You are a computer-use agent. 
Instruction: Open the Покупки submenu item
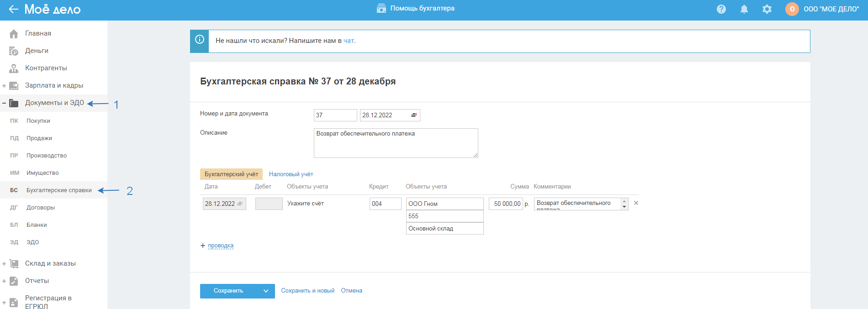point(38,121)
